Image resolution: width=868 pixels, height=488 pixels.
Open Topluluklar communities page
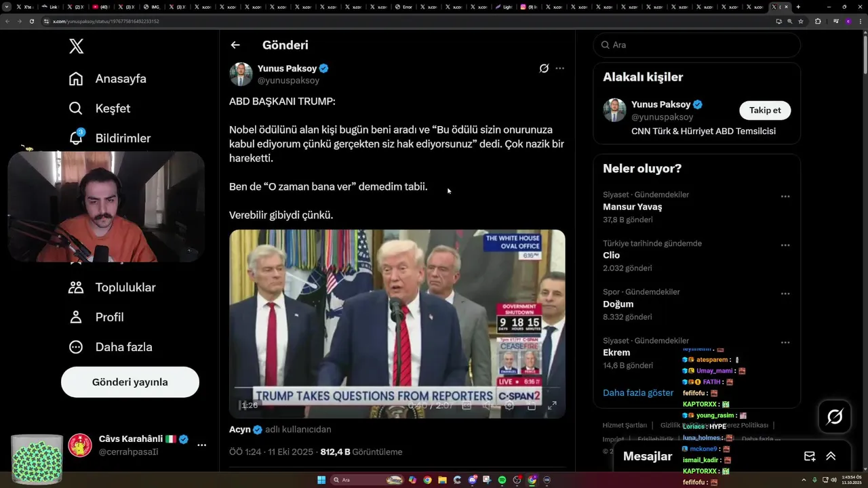coord(112,287)
